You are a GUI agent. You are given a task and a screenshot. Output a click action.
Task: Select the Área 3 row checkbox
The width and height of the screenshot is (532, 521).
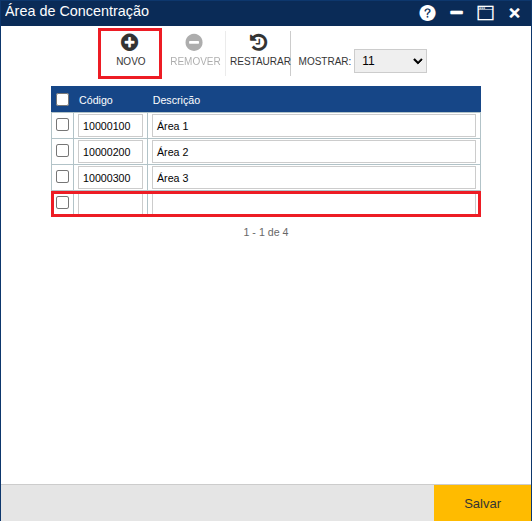(x=62, y=177)
